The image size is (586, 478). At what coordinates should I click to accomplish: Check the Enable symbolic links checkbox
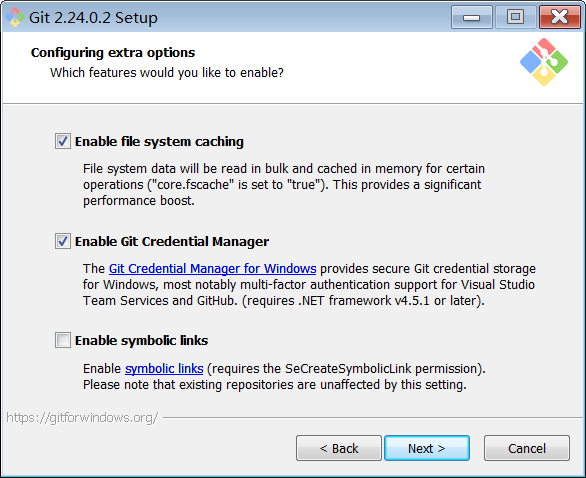(x=62, y=340)
